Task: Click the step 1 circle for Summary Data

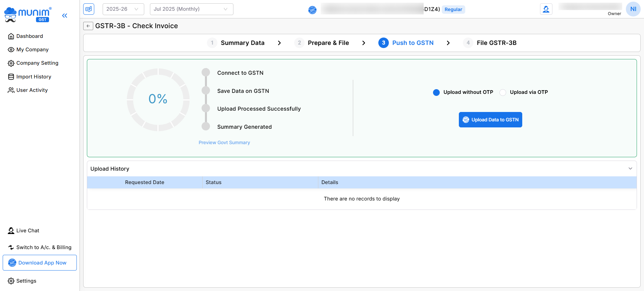Action: (212, 43)
